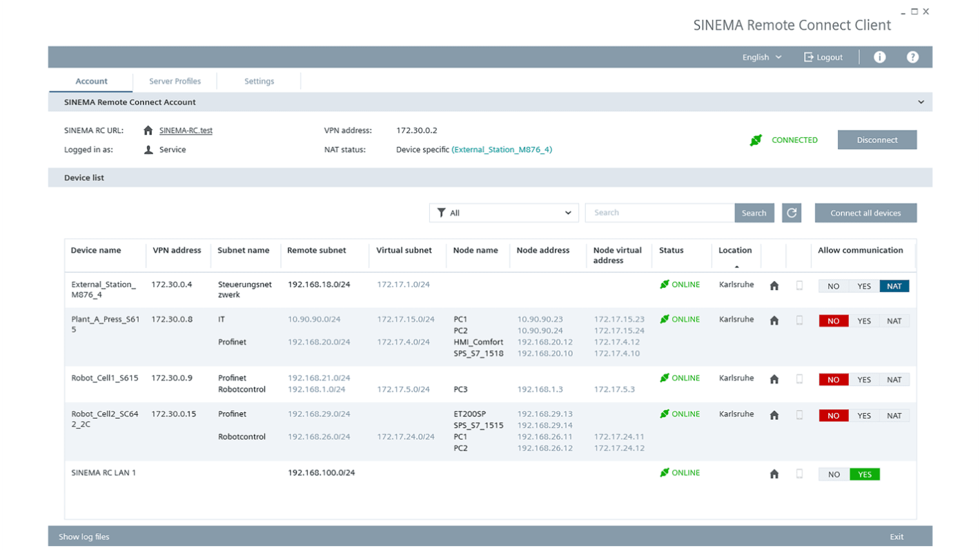
Task: Select NAT for Plant_A_Press_S615
Action: 894,320
